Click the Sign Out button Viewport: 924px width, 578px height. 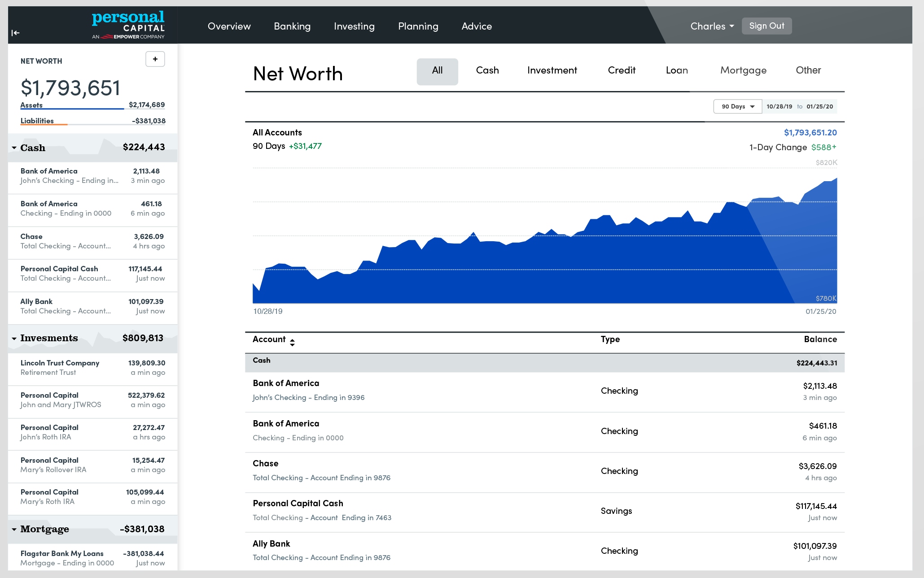pyautogui.click(x=766, y=26)
